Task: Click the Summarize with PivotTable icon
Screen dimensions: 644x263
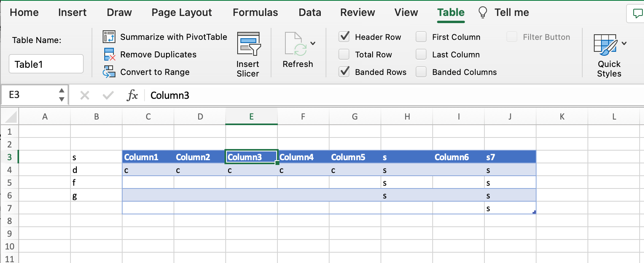Action: pos(109,37)
